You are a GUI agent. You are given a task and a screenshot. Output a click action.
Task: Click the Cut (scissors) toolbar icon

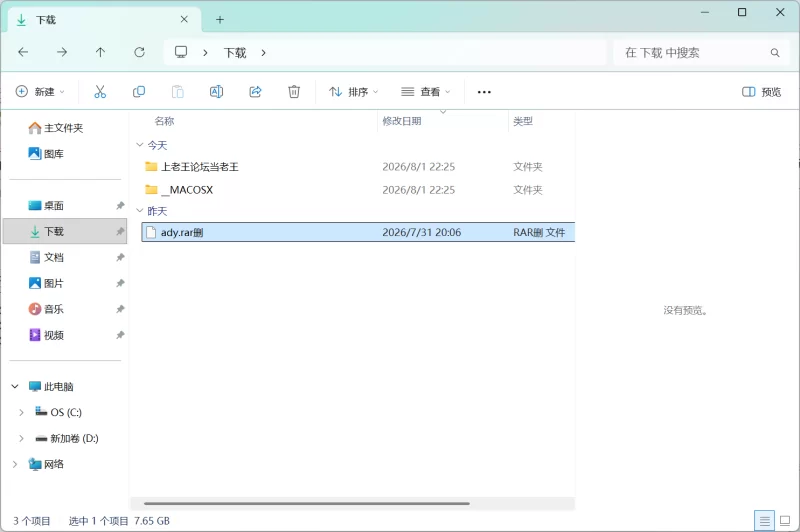click(100, 92)
